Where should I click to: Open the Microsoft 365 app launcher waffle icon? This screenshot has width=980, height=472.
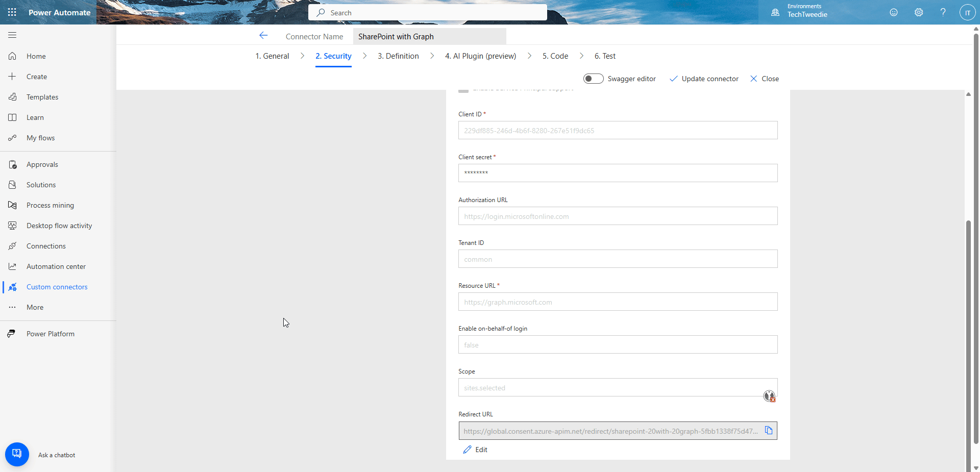12,12
